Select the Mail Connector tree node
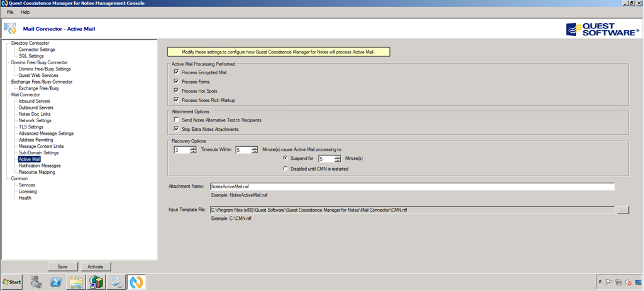Image resolution: width=644 pixels, height=291 pixels. point(25,94)
